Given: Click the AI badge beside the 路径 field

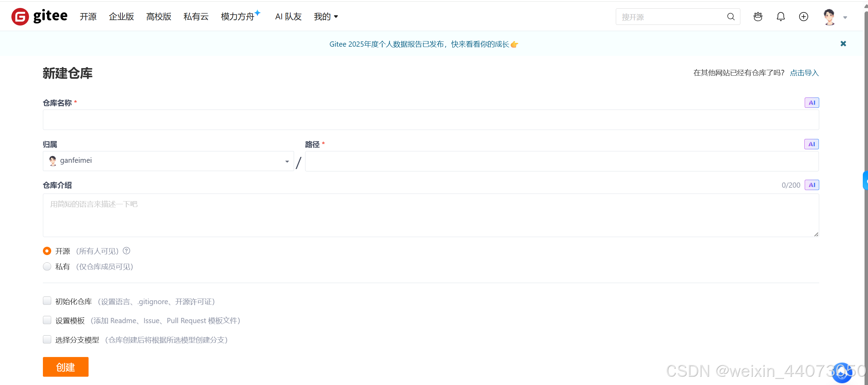Looking at the screenshot, I should coord(812,144).
